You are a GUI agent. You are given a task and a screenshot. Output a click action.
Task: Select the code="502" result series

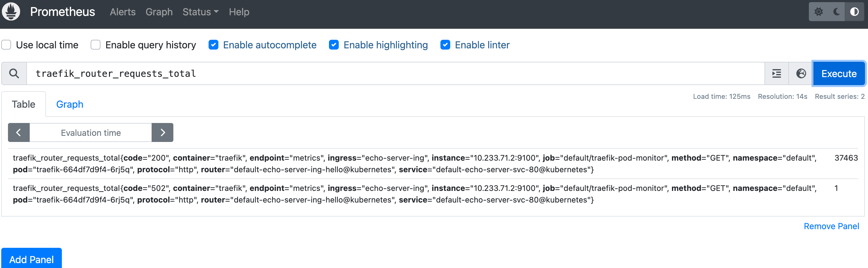click(433, 194)
